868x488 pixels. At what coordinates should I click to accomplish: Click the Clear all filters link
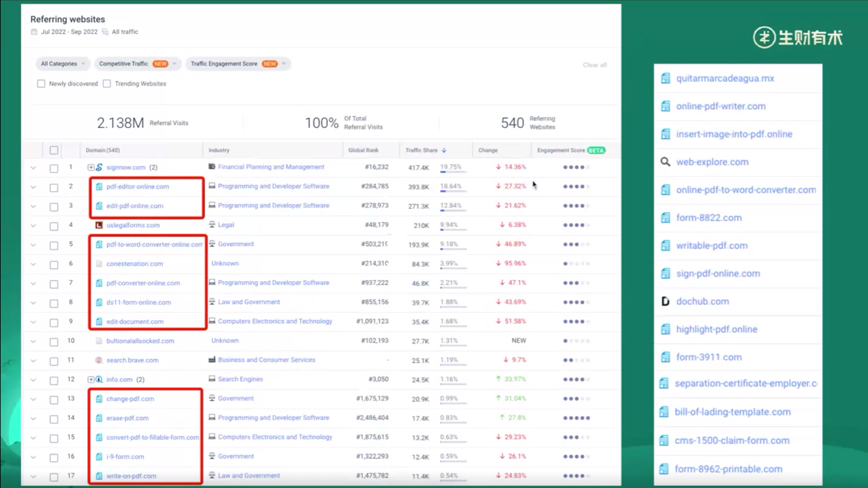(594, 65)
